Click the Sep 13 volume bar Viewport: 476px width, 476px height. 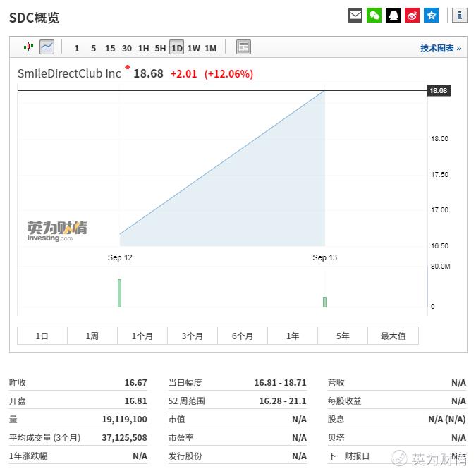[x=324, y=302]
